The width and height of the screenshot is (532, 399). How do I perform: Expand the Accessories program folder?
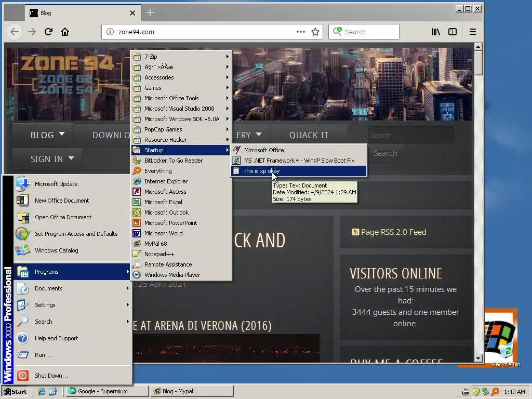coord(181,77)
